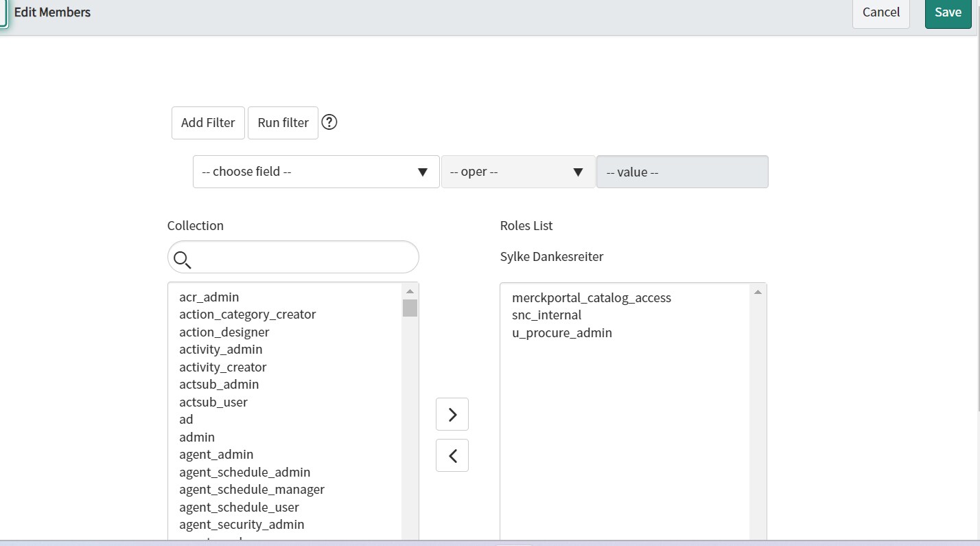Select merckportal_catalog_access in Roles List

[x=591, y=297]
